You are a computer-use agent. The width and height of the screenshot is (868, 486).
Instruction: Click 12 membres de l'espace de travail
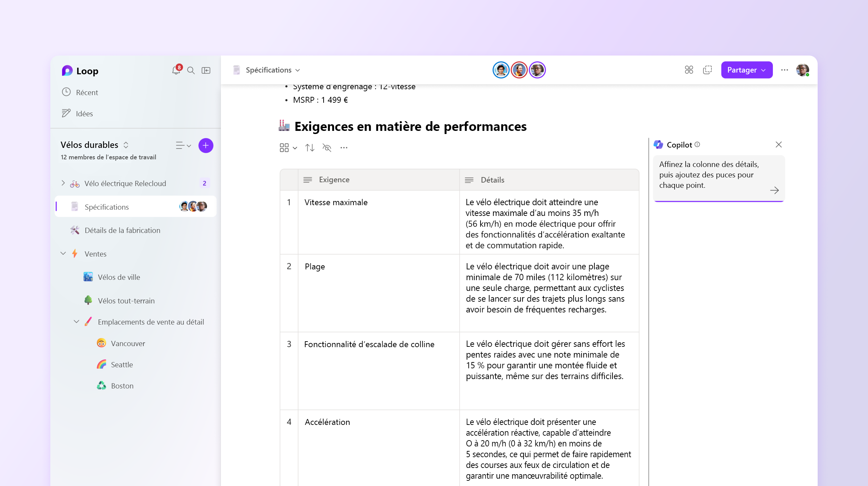pos(108,157)
